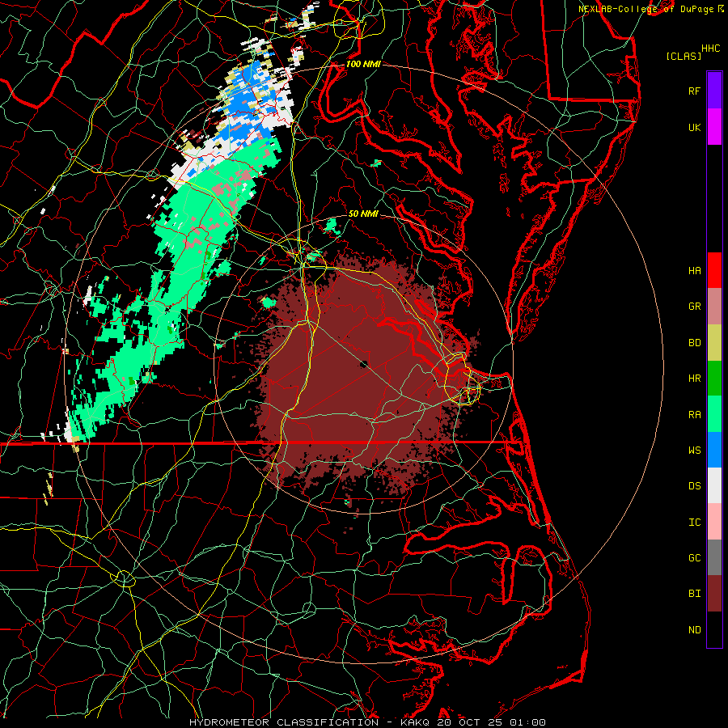Click the WS blue legend swatch
Image resolution: width=728 pixels, height=728 pixels.
714,450
